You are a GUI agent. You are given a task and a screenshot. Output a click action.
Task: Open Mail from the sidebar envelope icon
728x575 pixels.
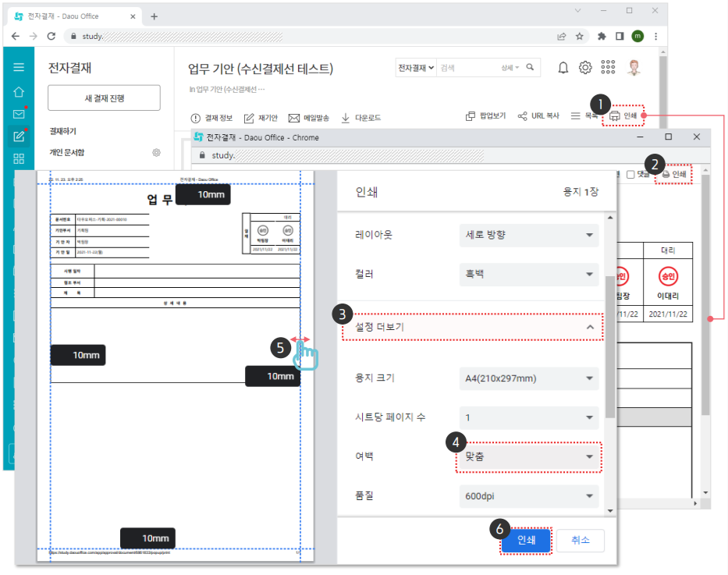click(x=19, y=114)
